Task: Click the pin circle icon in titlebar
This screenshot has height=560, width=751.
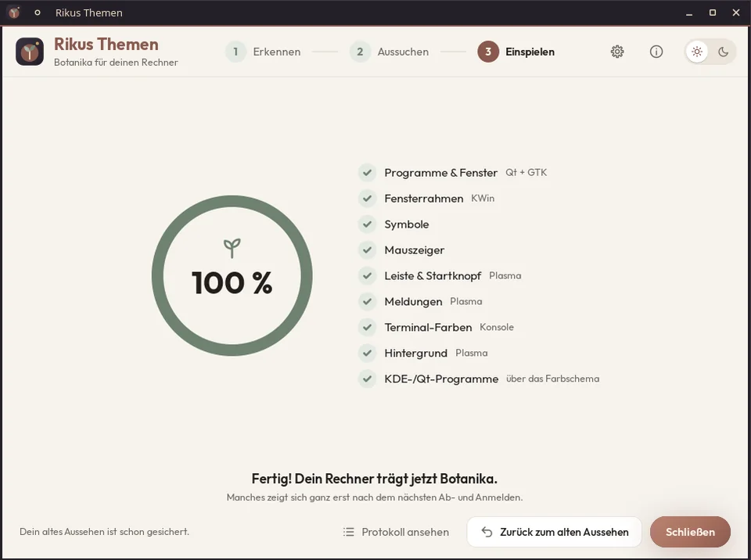Action: click(x=38, y=13)
